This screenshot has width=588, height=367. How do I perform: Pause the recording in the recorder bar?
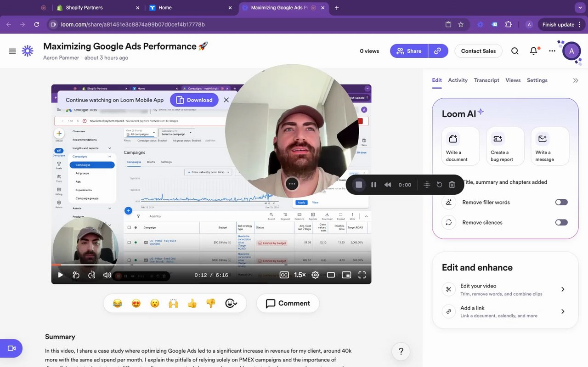374,185
